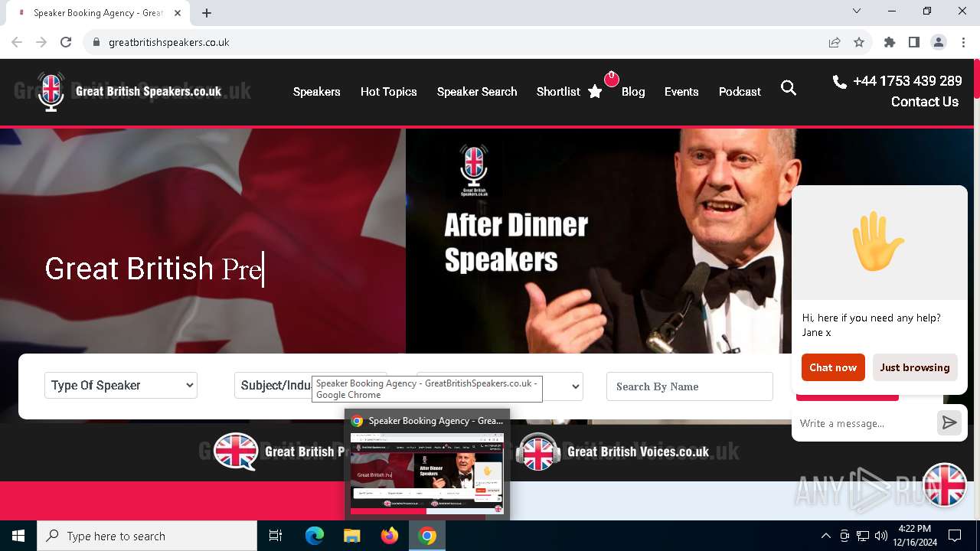This screenshot has width=980, height=551.
Task: Click Chrome back arrow
Action: pyautogui.click(x=17, y=42)
